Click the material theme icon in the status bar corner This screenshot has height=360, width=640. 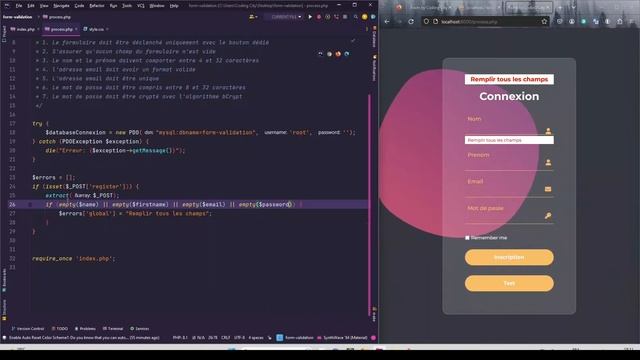click(x=373, y=338)
